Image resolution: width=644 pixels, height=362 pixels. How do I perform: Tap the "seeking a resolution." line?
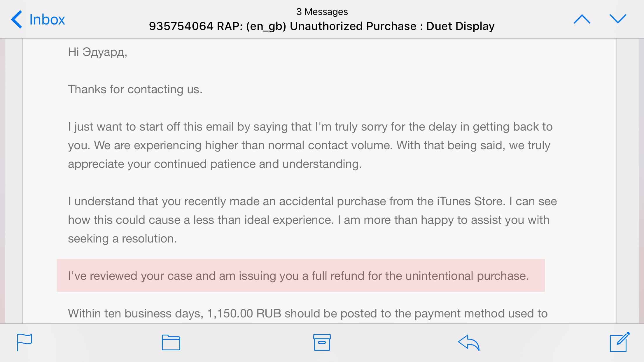click(122, 239)
